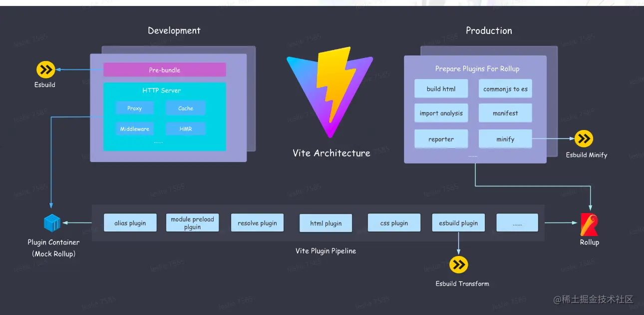
Task: Click the Esbuild Transform label
Action: 462,283
